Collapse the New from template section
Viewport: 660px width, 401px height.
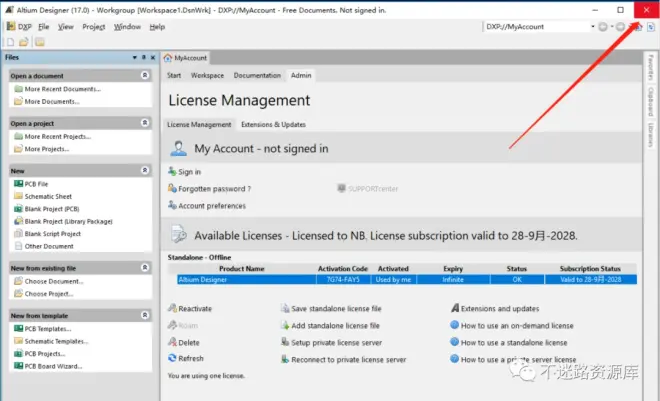145,315
